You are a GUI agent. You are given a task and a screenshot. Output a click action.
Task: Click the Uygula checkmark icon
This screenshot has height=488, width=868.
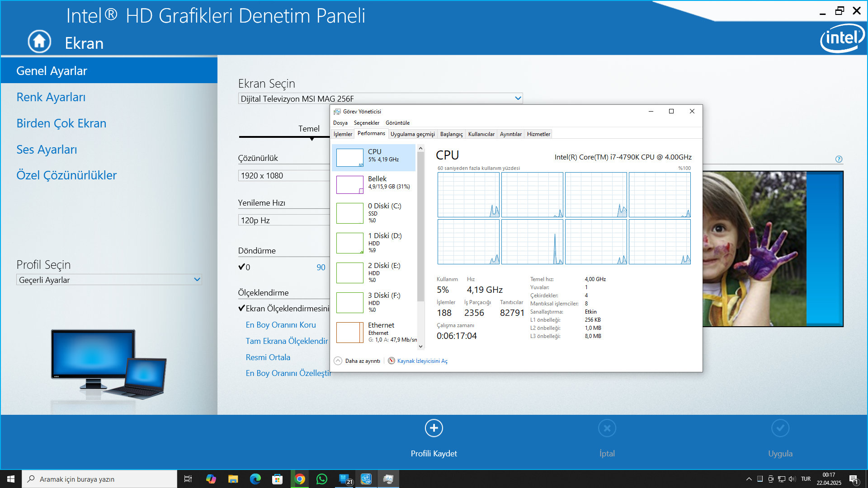coord(780,428)
